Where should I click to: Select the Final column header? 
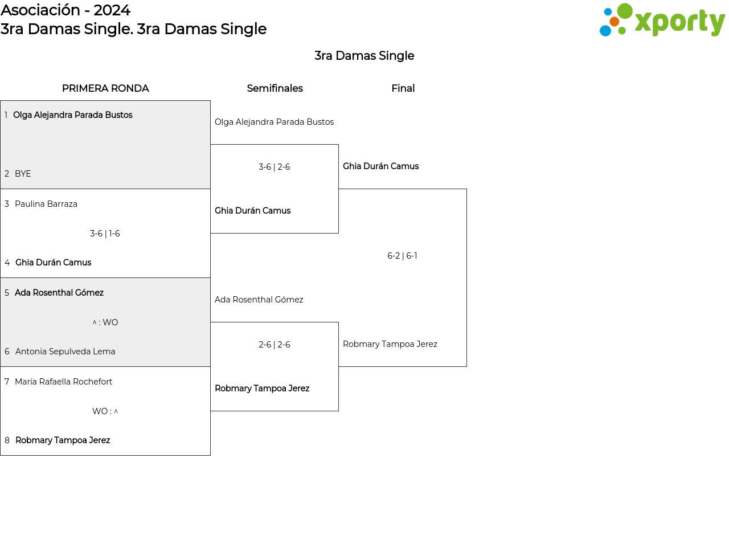[x=403, y=88]
